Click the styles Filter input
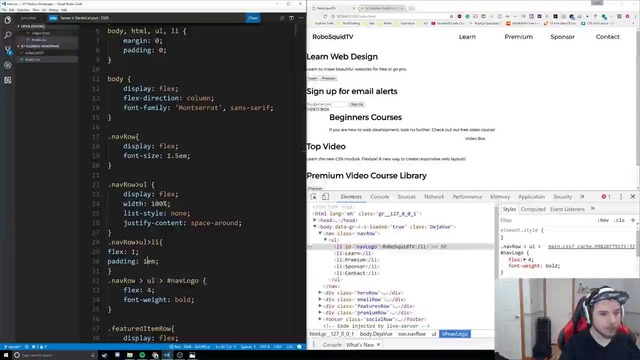This screenshot has width=640, height=360. 547,220
